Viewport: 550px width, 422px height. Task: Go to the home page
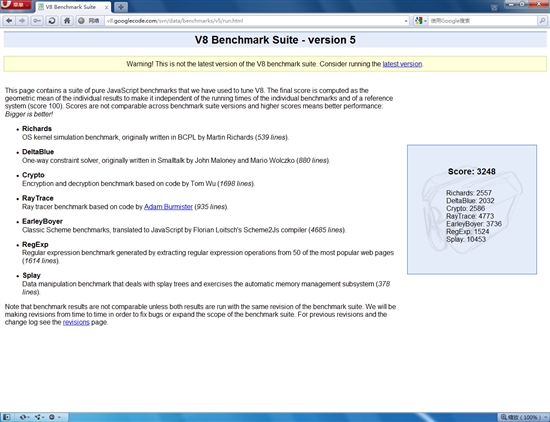[67, 21]
